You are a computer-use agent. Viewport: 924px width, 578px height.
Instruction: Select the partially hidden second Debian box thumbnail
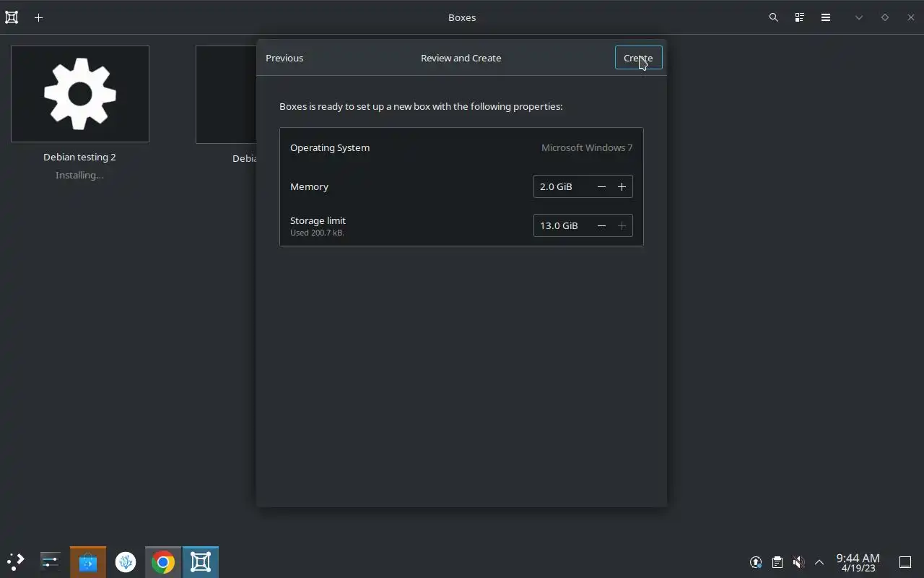(x=226, y=95)
